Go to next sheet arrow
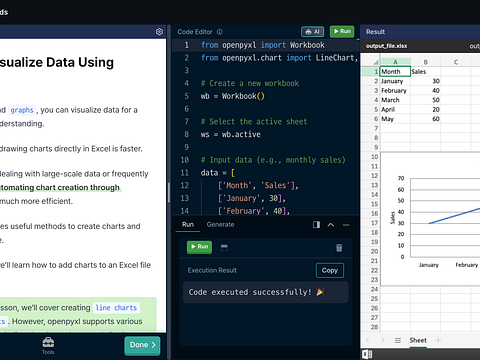 383,340
